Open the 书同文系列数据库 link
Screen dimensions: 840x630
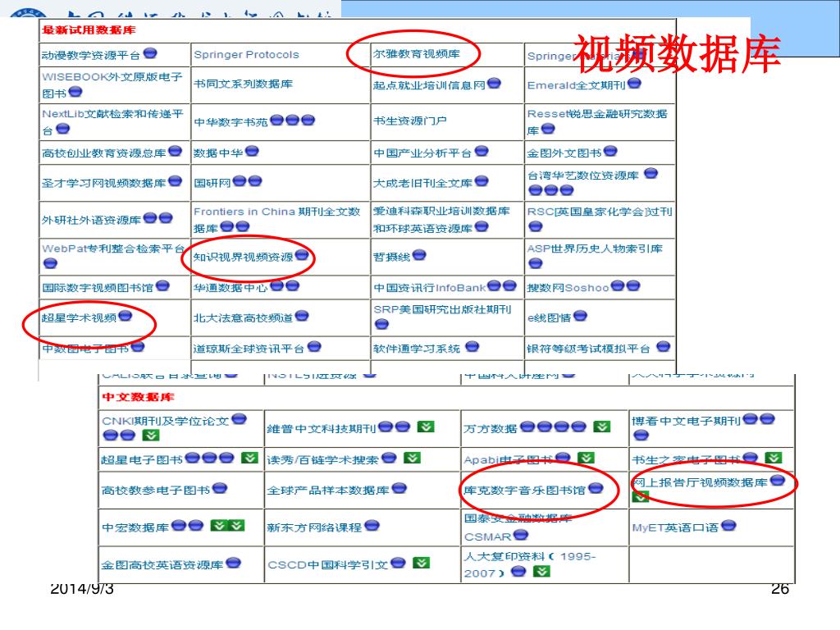(x=243, y=84)
